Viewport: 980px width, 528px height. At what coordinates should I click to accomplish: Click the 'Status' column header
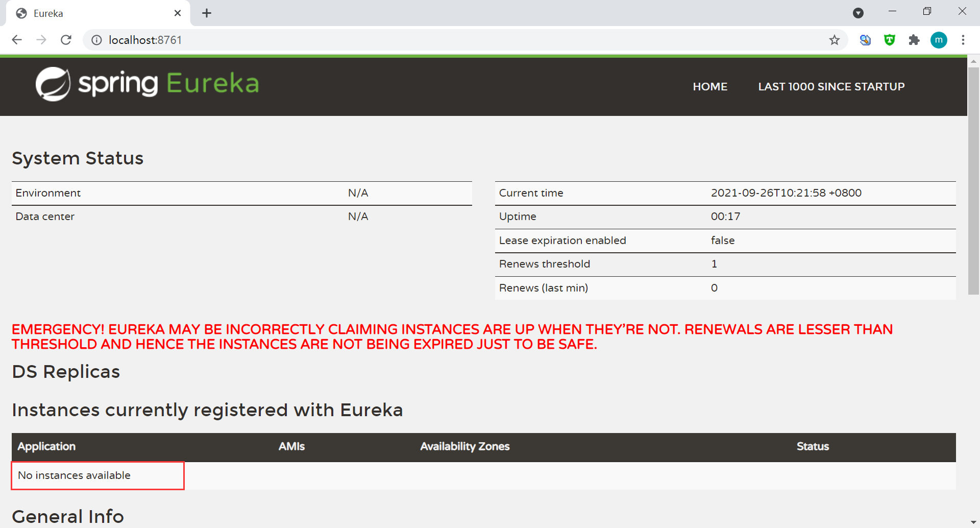point(813,447)
